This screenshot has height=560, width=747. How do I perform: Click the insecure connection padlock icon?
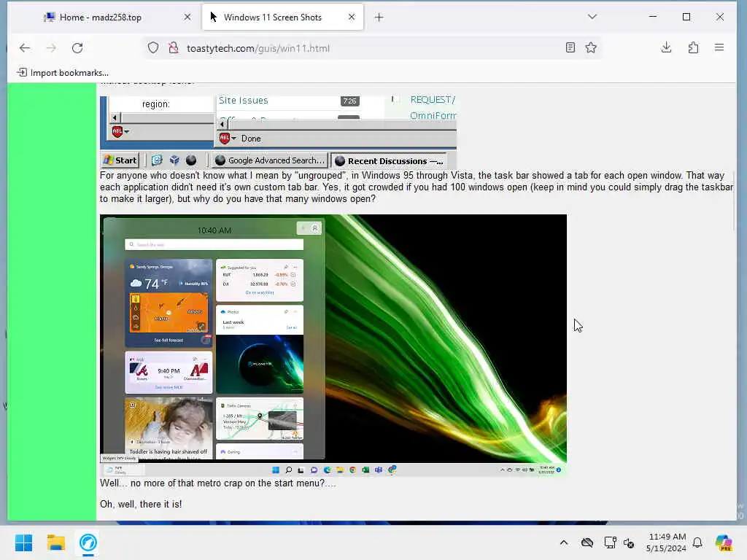(174, 47)
